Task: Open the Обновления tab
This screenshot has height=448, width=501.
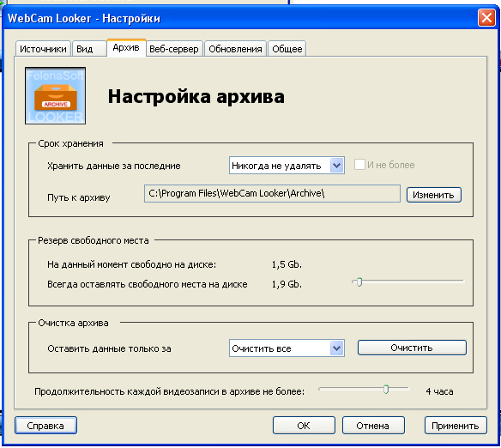Action: point(235,49)
